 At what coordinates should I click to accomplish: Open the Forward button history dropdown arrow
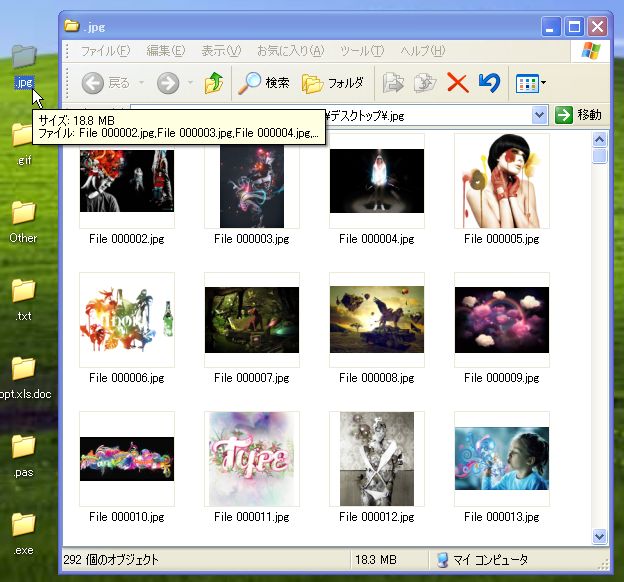190,83
